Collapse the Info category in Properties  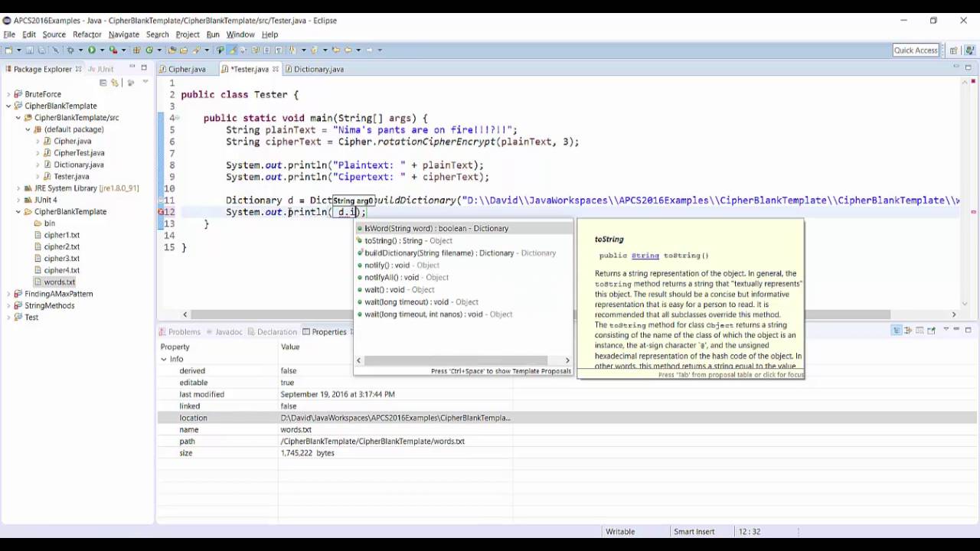[x=163, y=359]
